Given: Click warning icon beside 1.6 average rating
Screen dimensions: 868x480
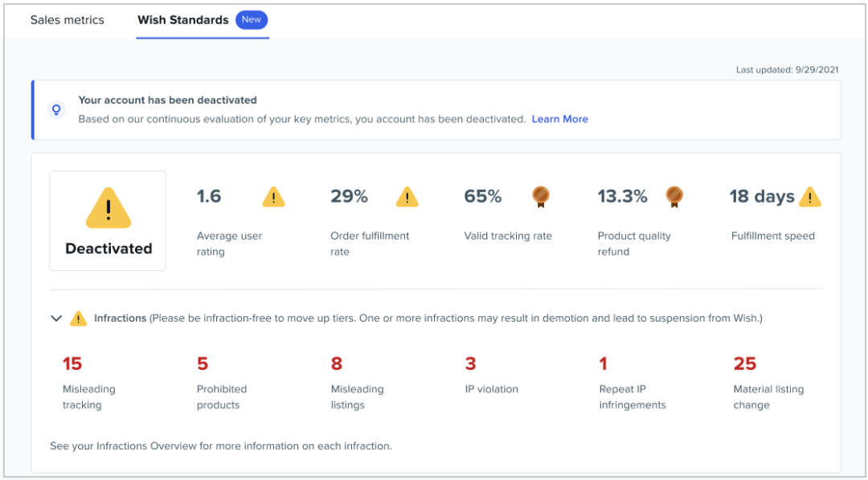Looking at the screenshot, I should [273, 197].
